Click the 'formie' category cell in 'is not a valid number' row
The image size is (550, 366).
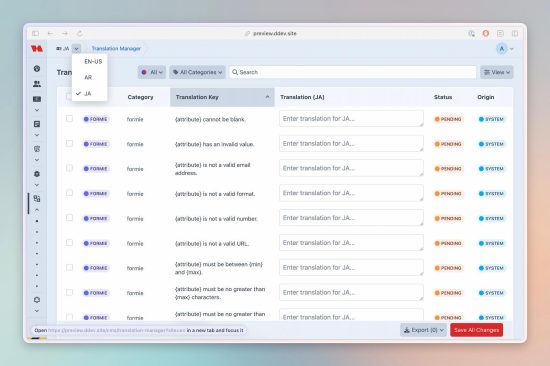[135, 219]
